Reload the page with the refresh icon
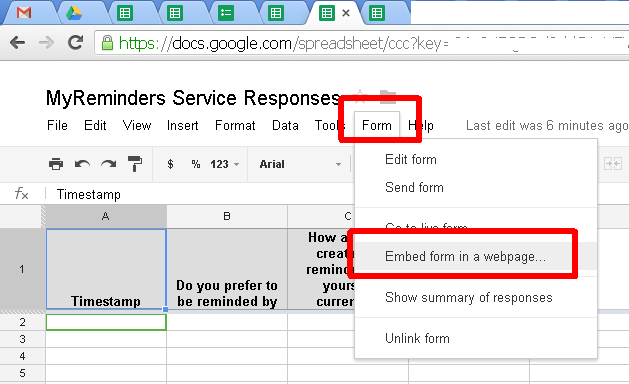The height and width of the screenshot is (384, 629). point(75,42)
